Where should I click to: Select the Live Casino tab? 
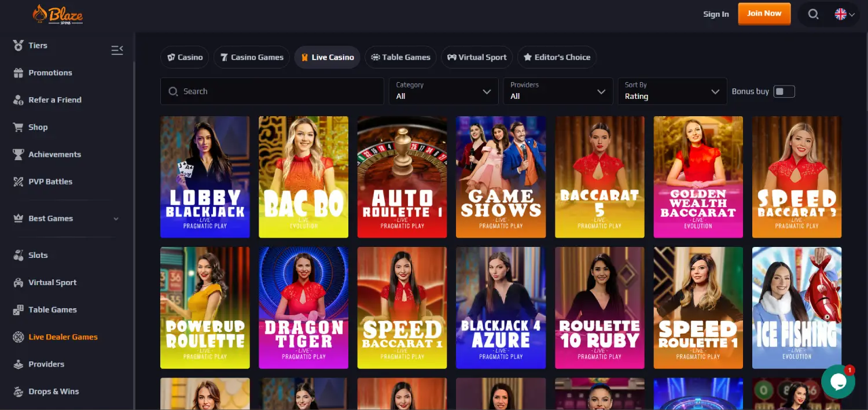tap(327, 57)
